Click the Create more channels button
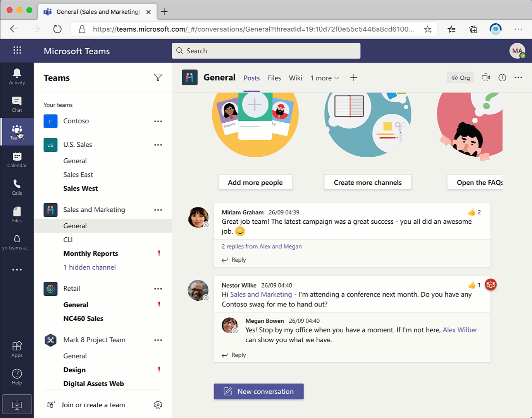 (368, 182)
